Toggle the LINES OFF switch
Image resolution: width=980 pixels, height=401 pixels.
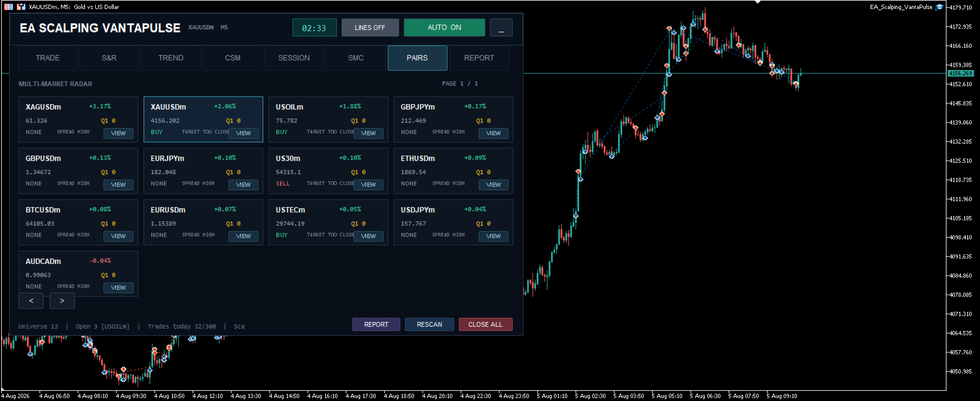pos(370,28)
